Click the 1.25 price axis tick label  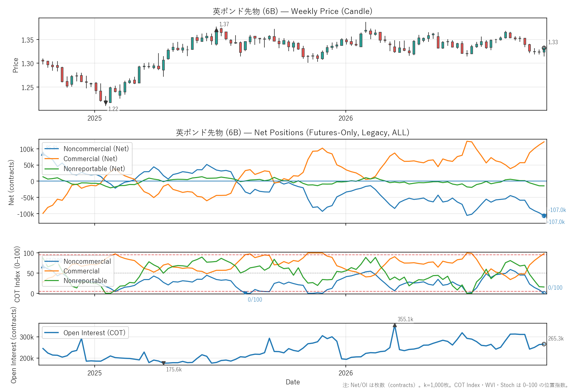[x=28, y=88]
